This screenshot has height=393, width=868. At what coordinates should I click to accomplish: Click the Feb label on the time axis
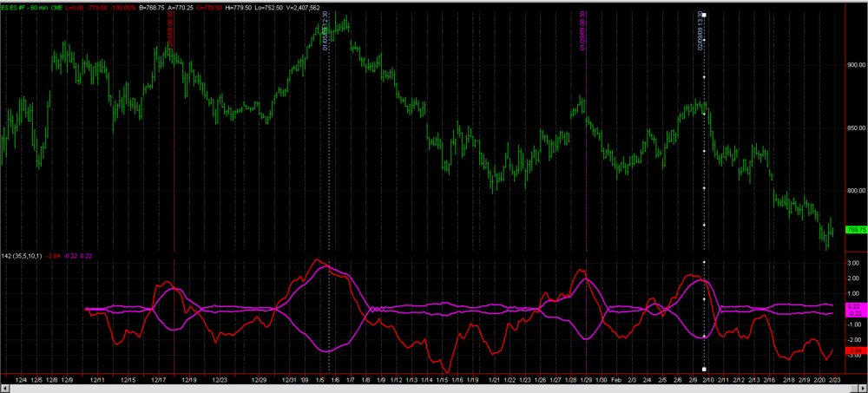pos(618,380)
